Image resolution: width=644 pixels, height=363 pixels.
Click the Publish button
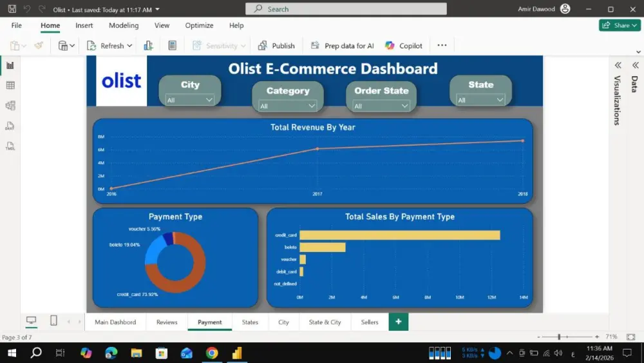pos(276,46)
